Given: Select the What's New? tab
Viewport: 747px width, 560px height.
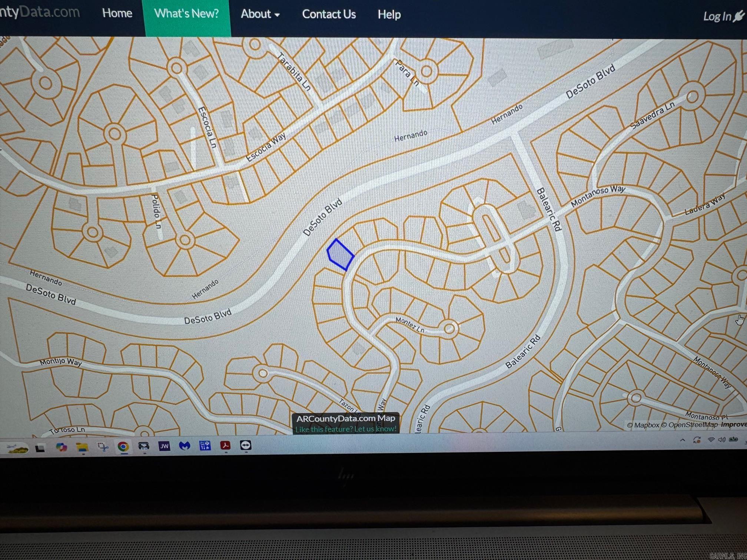Looking at the screenshot, I should pos(186,14).
